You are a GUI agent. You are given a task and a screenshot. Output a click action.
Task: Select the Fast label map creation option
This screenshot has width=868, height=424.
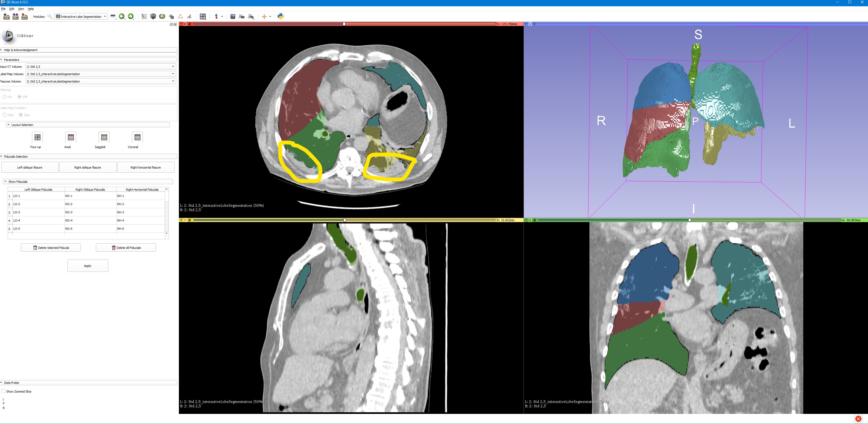click(4, 115)
